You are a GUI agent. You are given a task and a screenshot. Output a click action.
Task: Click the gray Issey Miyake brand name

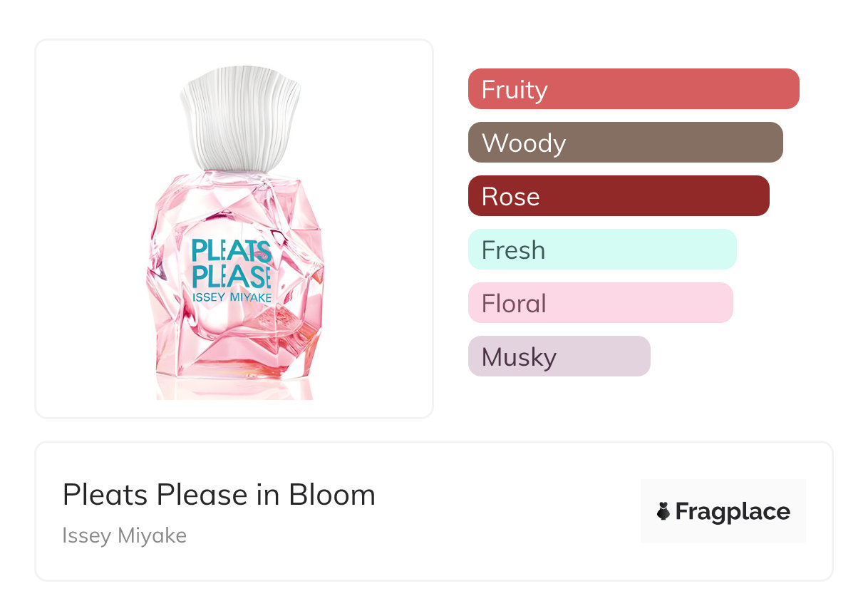pos(124,535)
